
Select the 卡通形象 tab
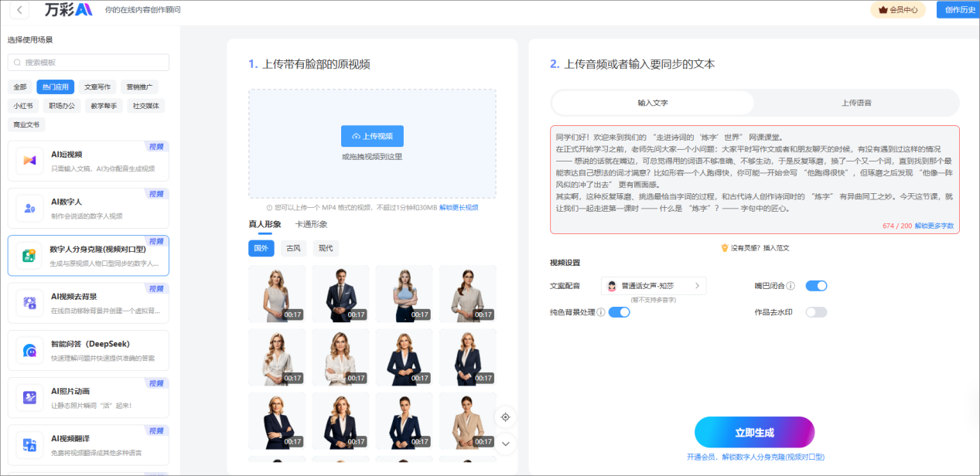(311, 225)
